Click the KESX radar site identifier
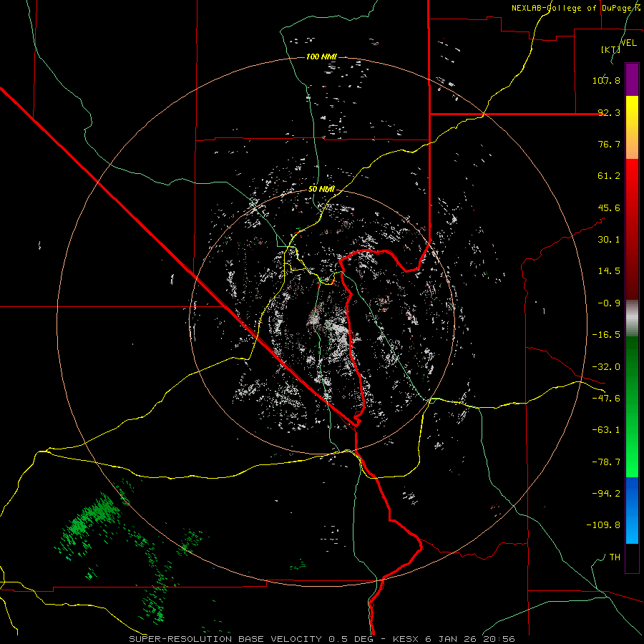The image size is (644, 644). point(406,639)
